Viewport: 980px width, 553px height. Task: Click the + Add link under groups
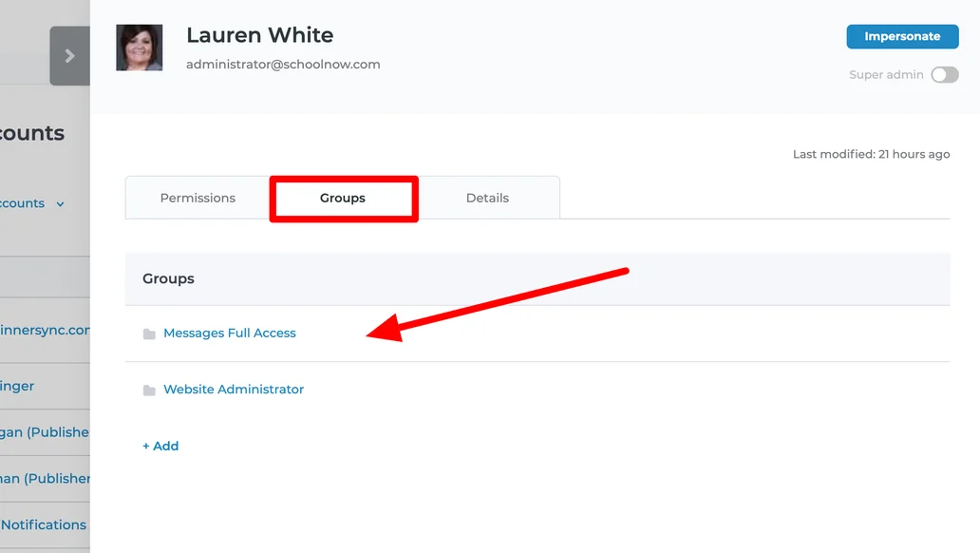tap(160, 446)
